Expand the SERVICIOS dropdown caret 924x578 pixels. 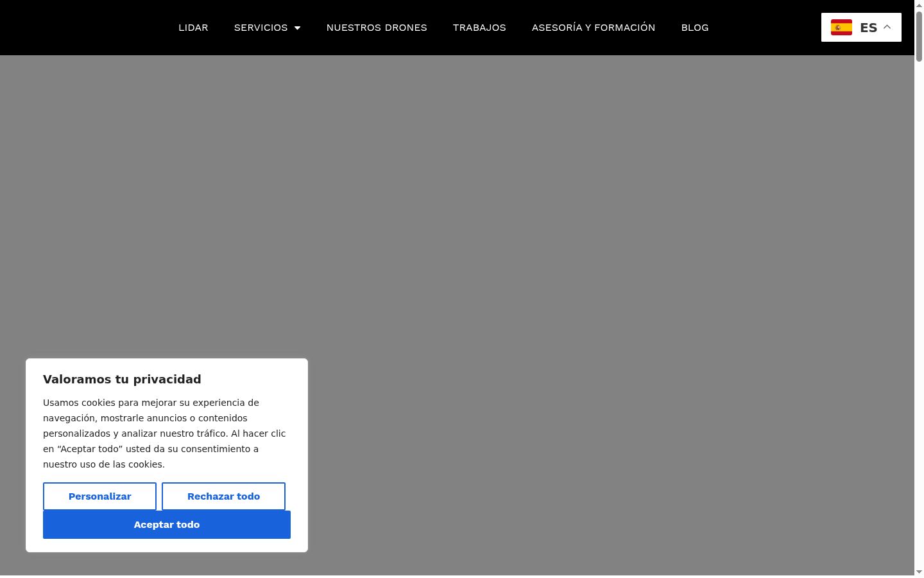[297, 28]
